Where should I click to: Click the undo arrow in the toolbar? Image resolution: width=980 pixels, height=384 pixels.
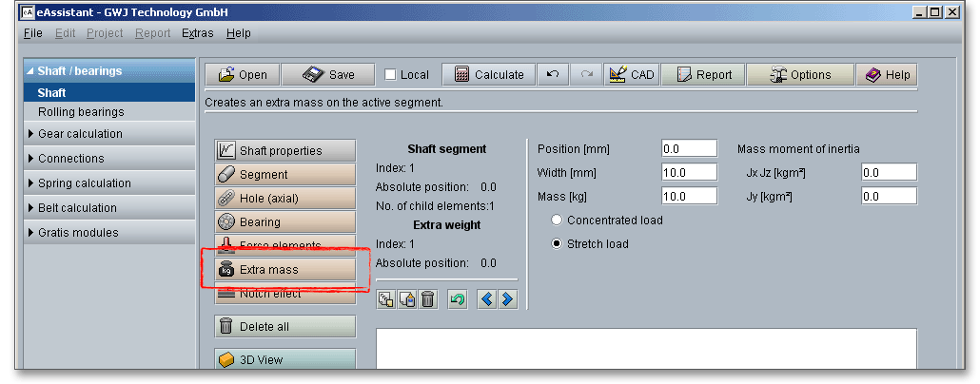click(x=553, y=75)
